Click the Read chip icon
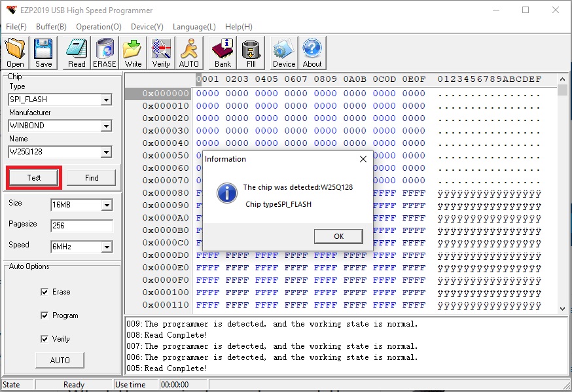The image size is (572, 392). [76, 52]
